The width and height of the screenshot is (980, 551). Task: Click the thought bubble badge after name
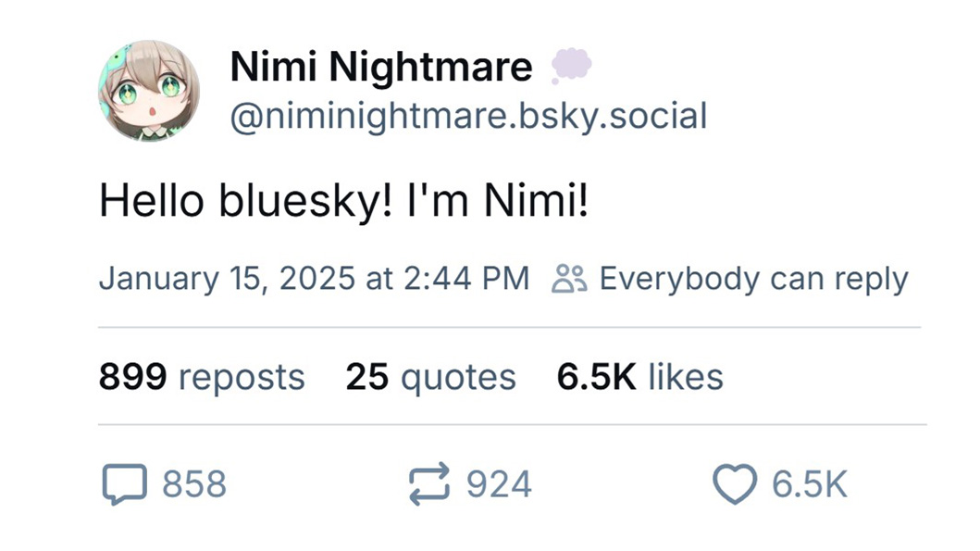pyautogui.click(x=571, y=67)
